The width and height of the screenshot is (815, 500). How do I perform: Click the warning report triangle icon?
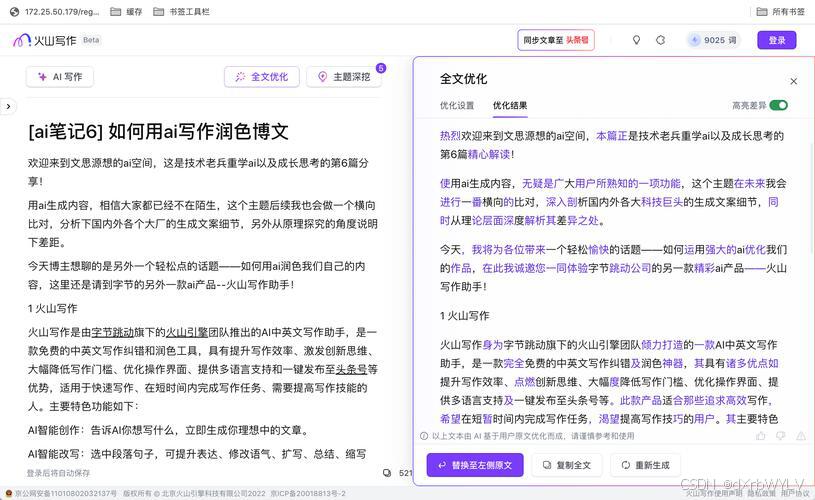pyautogui.click(x=800, y=436)
